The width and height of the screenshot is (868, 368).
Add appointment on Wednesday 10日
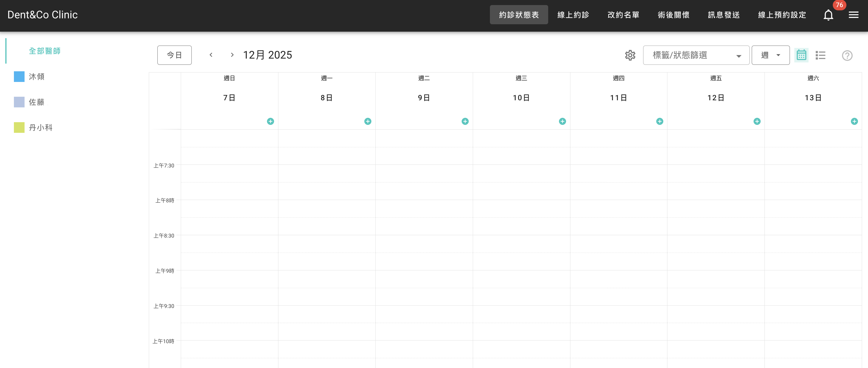coord(562,121)
